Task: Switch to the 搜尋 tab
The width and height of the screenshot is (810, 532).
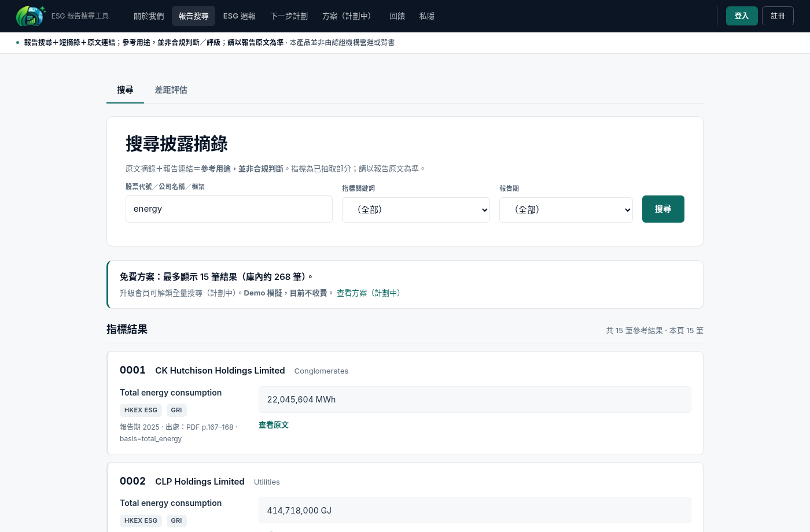Action: tap(125, 90)
